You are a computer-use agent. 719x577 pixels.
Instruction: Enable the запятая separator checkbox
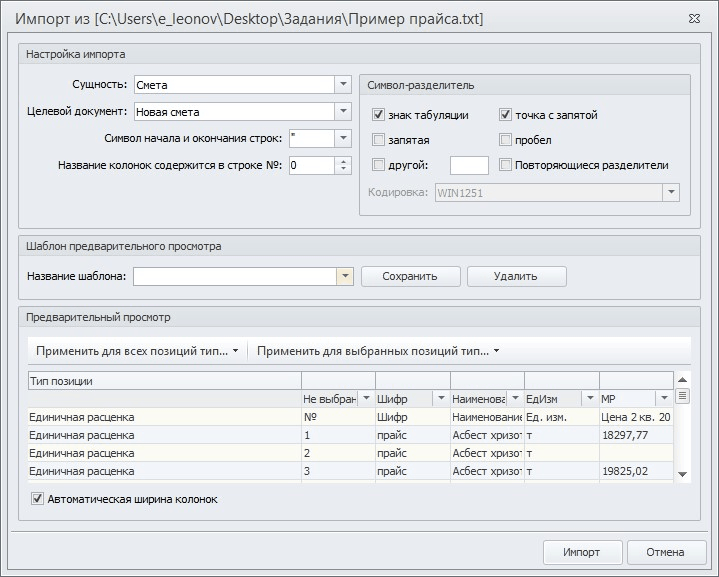pos(379,140)
